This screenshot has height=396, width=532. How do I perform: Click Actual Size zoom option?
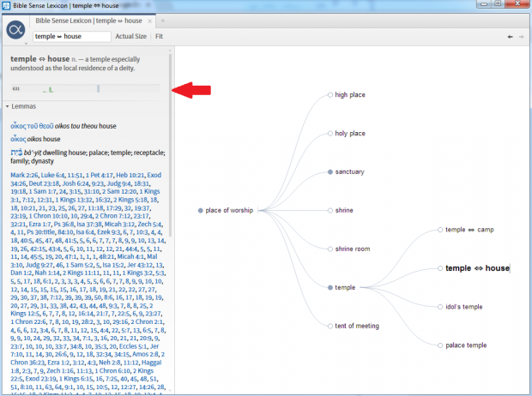[x=130, y=37]
